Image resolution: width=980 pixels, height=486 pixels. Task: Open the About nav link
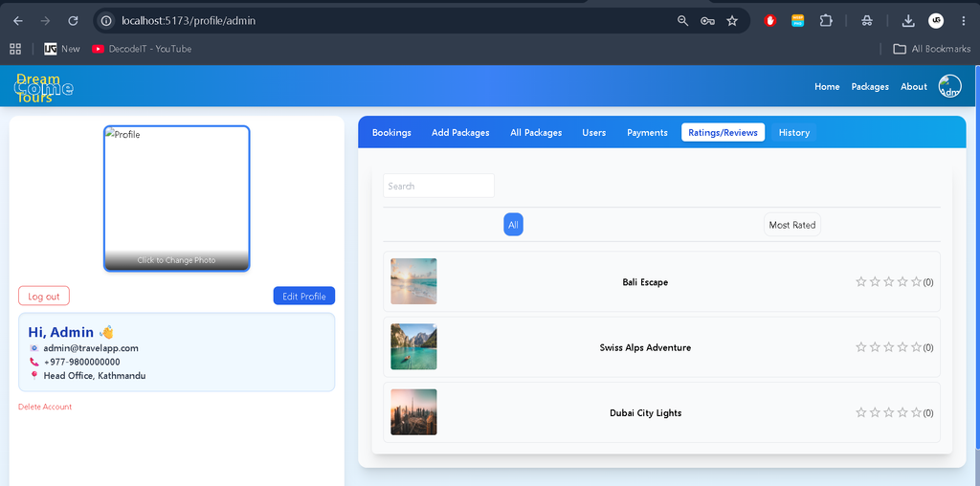(x=913, y=87)
